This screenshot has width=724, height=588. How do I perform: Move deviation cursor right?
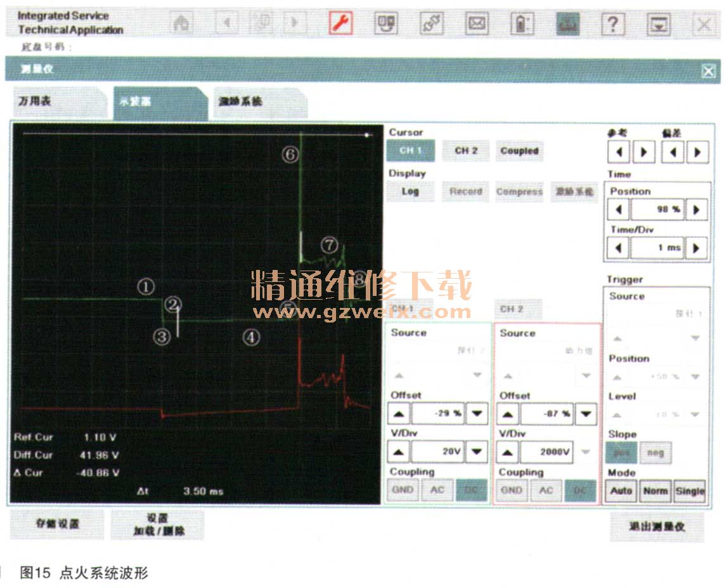click(697, 152)
